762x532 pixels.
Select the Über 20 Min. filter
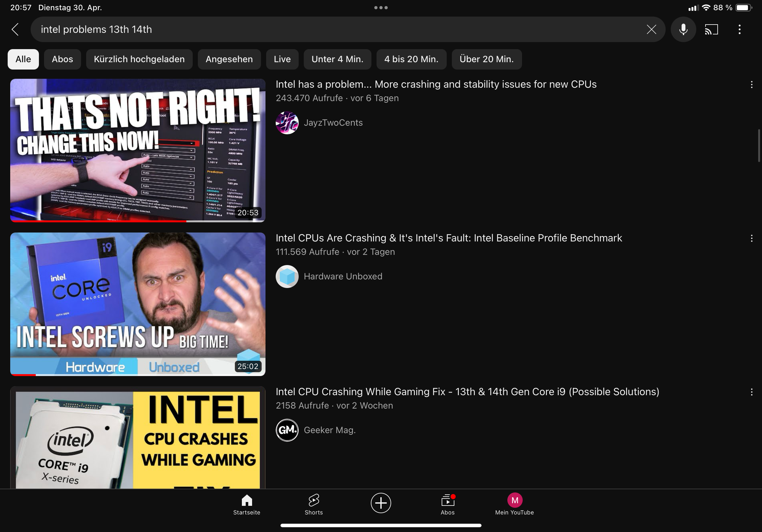coord(487,59)
